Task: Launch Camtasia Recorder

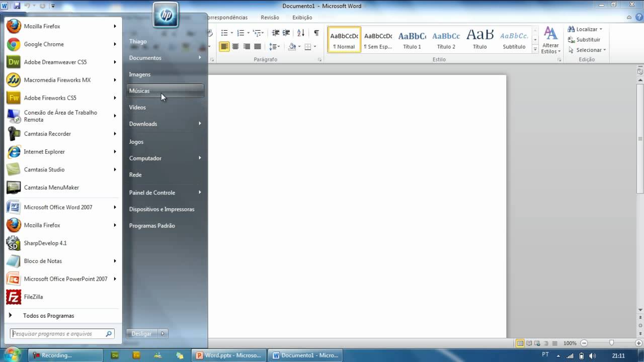Action: pyautogui.click(x=62, y=134)
